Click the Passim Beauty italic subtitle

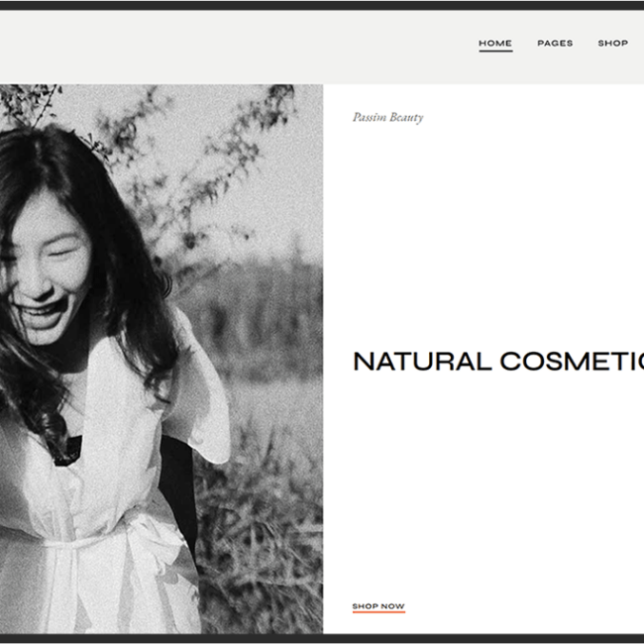pos(387,117)
